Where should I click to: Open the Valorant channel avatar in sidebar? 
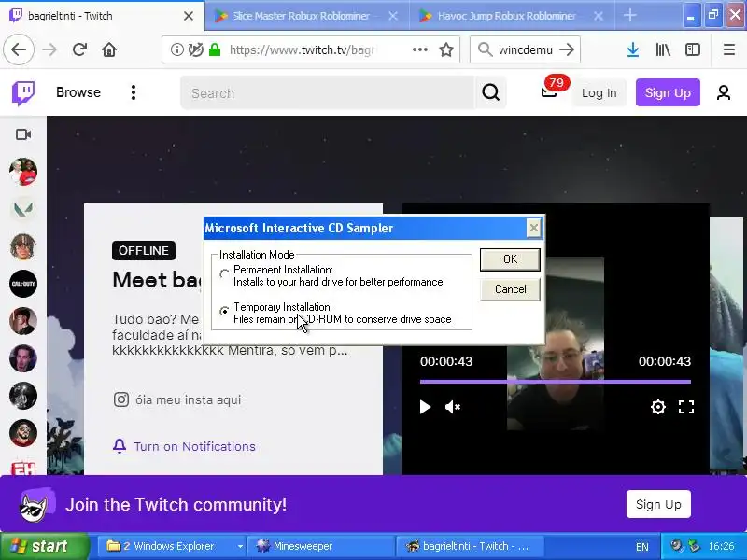coord(22,209)
